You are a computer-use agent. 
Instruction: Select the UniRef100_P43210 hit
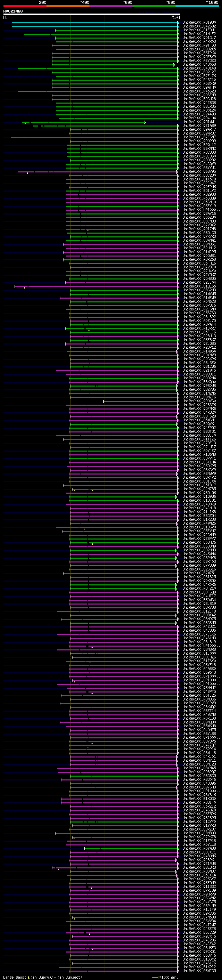tap(199, 80)
